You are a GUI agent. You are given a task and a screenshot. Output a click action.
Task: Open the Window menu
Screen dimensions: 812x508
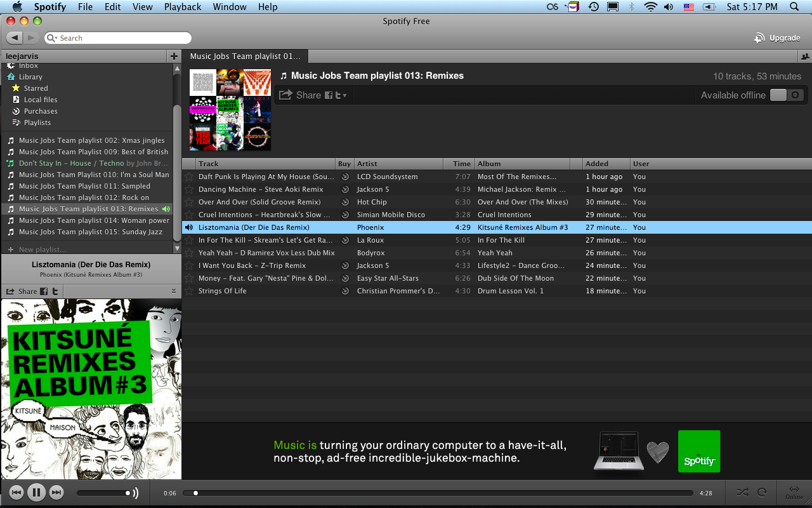[230, 7]
